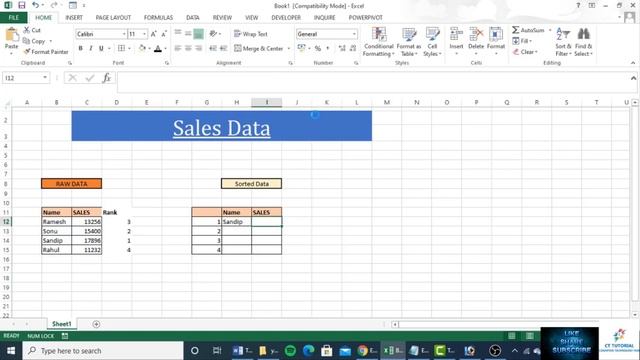
Task: Click the Insert Function fx icon
Action: 107,78
